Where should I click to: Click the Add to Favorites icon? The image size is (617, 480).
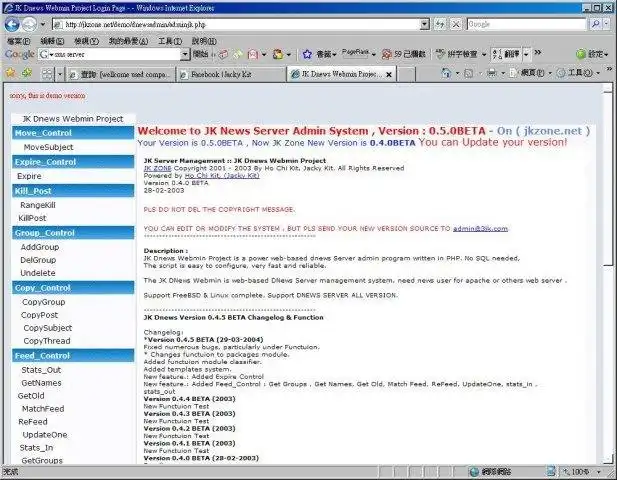(x=27, y=73)
